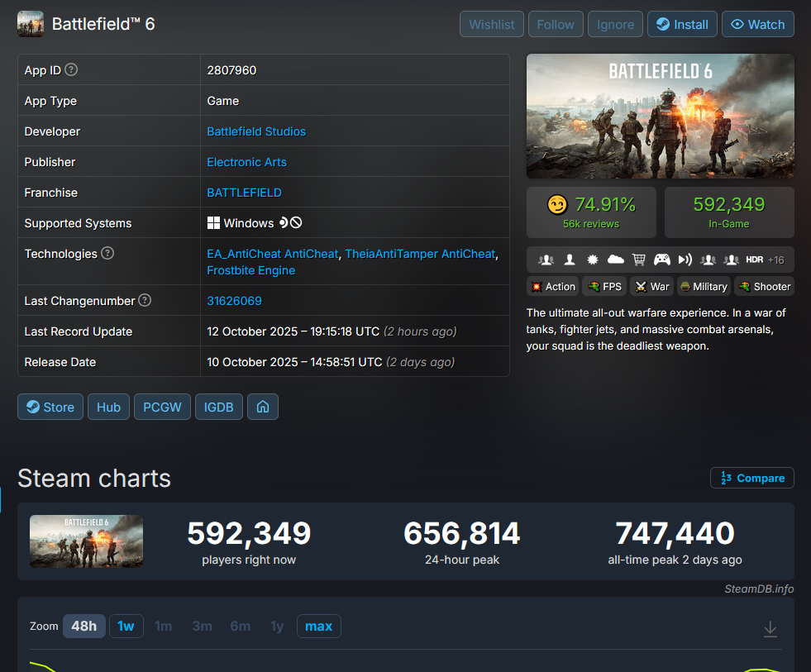Viewport: 811px width, 672px height.
Task: Select the 1w zoom range
Action: click(x=126, y=626)
